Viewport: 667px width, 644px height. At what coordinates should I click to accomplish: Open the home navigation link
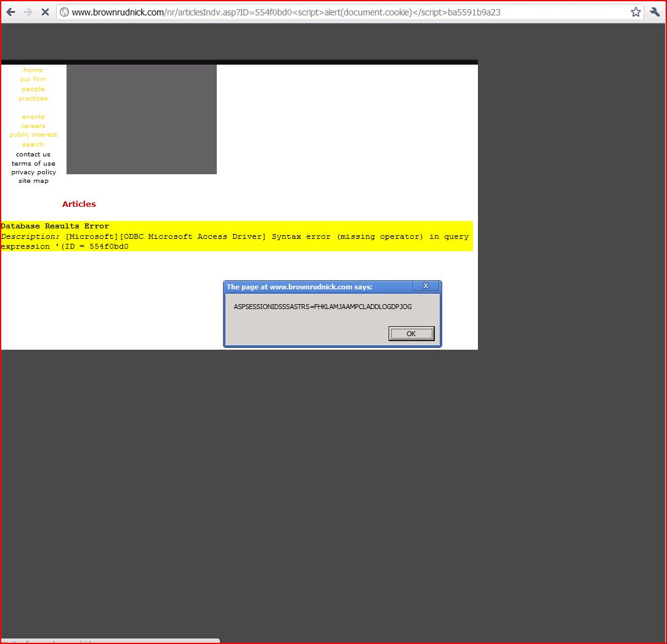tap(33, 70)
